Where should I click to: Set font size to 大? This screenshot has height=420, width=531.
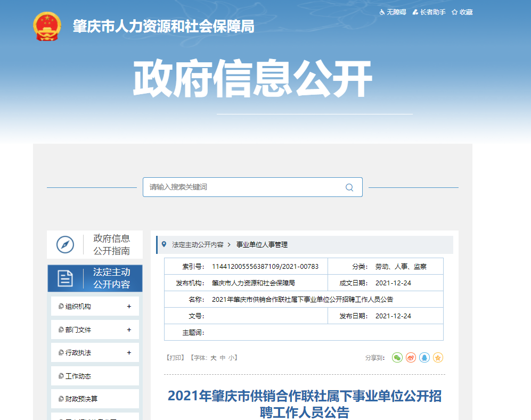(214, 357)
